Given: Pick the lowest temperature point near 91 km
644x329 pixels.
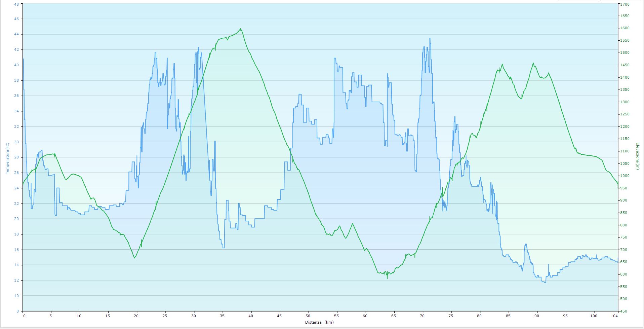Looking at the screenshot, I should (x=544, y=282).
